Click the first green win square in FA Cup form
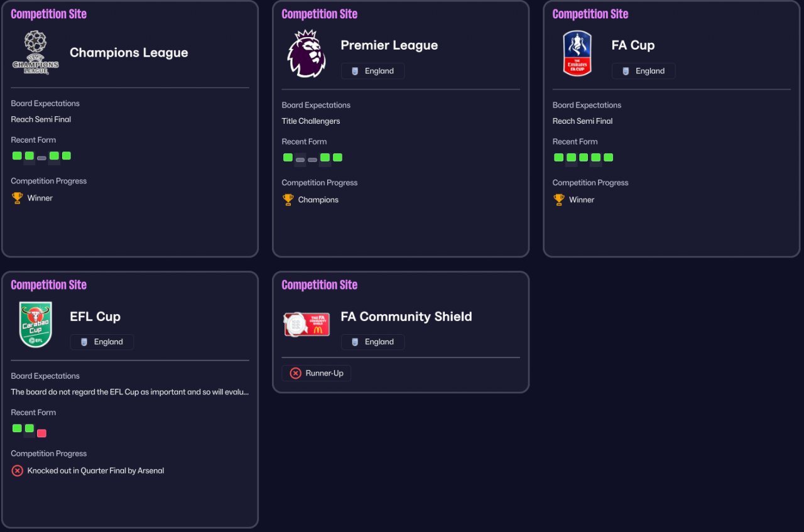 tap(558, 157)
